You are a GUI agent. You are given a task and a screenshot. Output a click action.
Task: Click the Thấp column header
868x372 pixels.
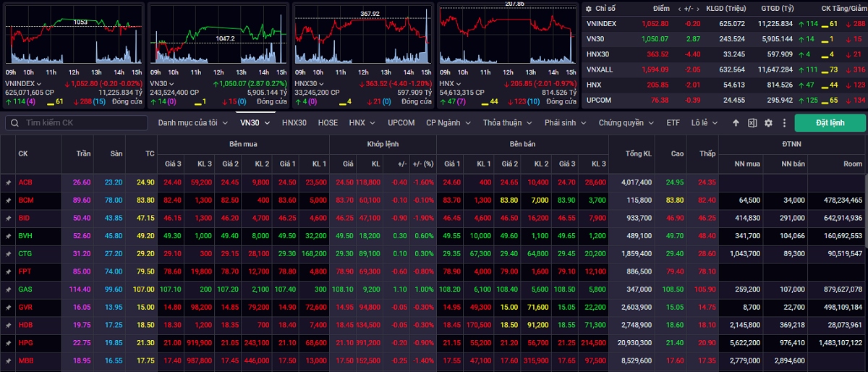[707, 153]
